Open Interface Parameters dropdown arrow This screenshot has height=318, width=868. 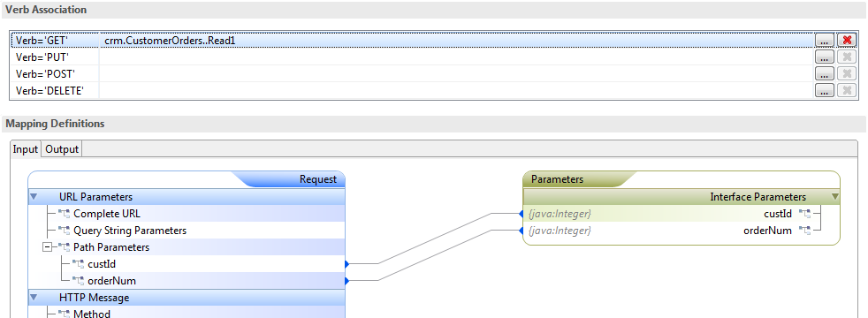point(835,197)
